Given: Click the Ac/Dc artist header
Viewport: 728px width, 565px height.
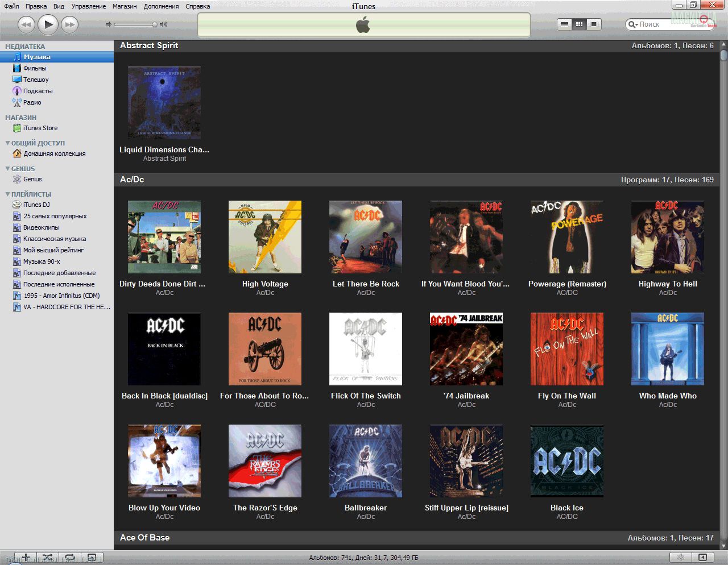Looking at the screenshot, I should [132, 180].
